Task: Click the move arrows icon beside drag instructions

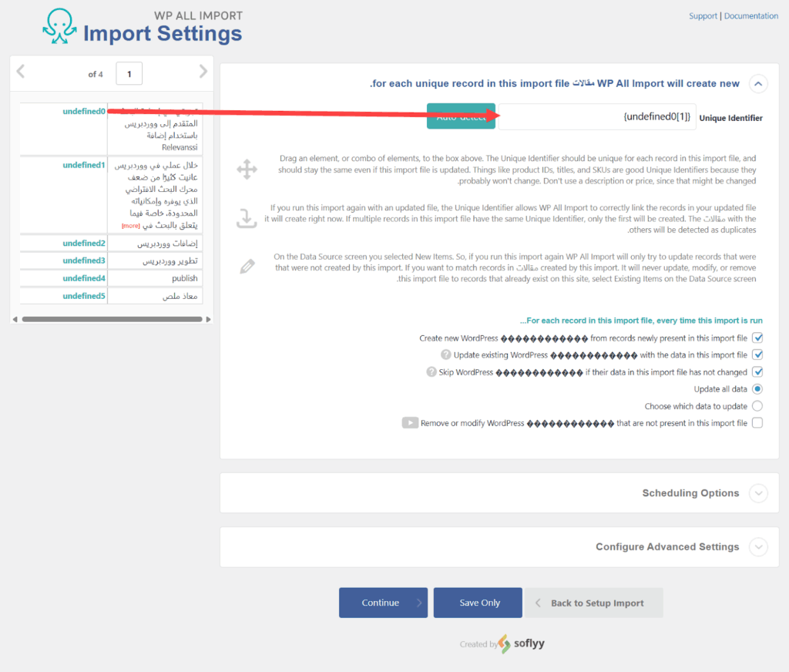Action: click(x=247, y=170)
